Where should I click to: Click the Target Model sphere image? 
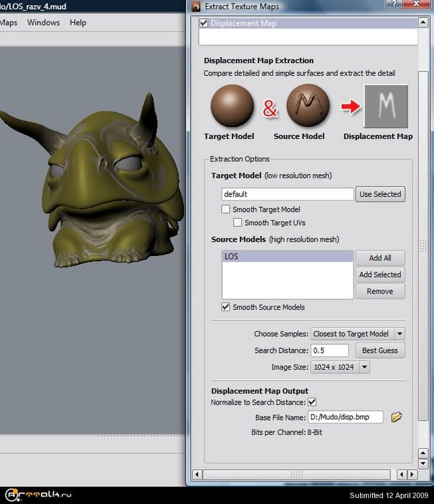pyautogui.click(x=232, y=106)
